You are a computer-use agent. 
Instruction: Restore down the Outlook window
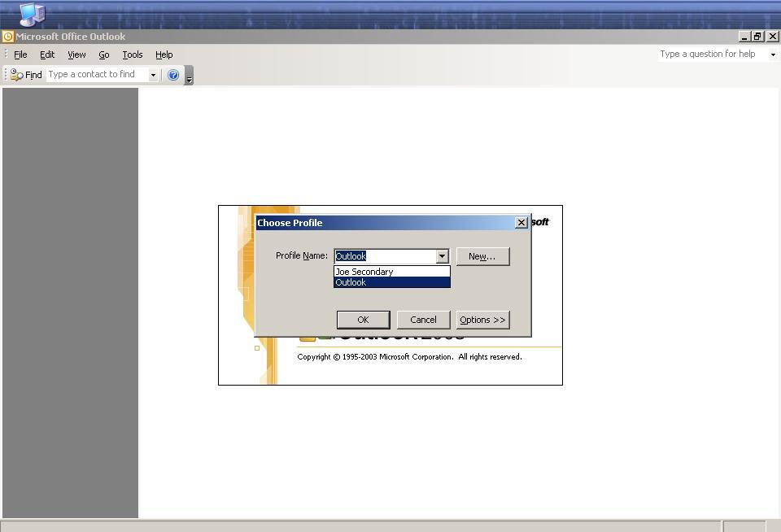[757, 37]
